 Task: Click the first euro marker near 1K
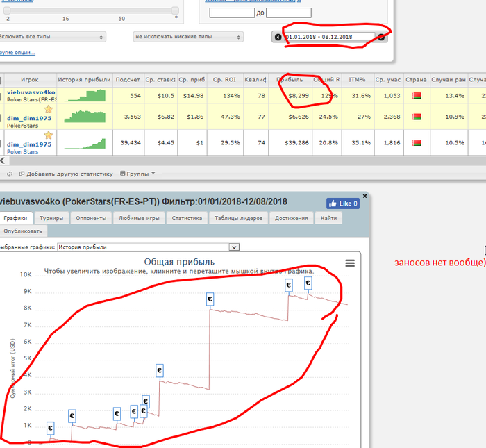[x=50, y=428]
